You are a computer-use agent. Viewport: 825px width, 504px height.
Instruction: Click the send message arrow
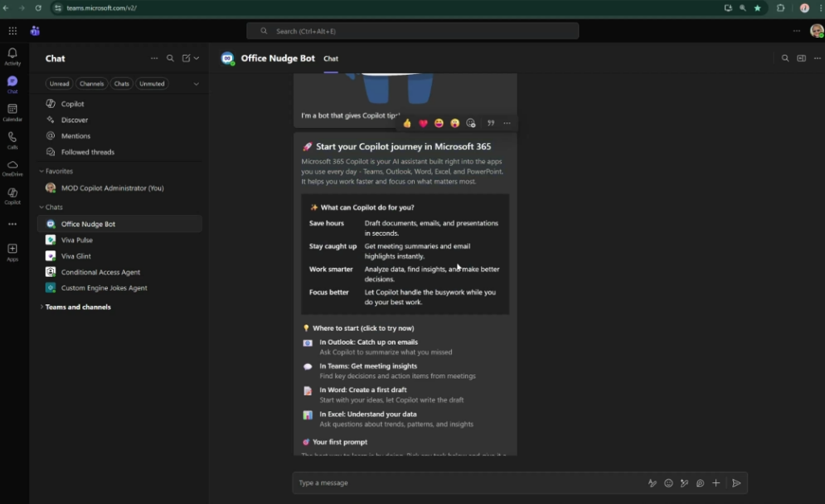pos(736,483)
